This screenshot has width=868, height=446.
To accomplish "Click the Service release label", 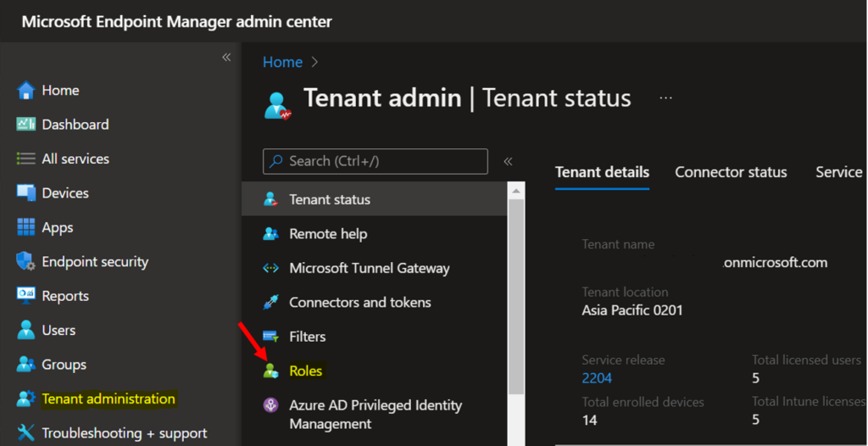I will click(623, 360).
